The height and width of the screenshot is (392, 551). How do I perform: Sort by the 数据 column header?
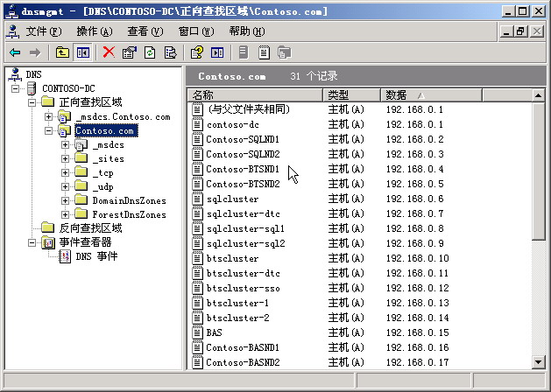pyautogui.click(x=431, y=95)
